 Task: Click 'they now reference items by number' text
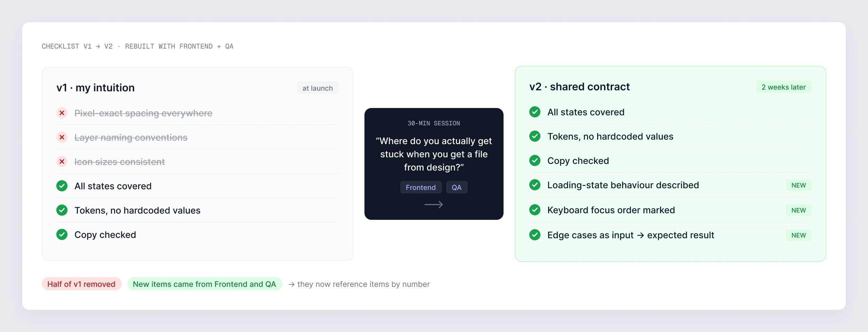(363, 284)
